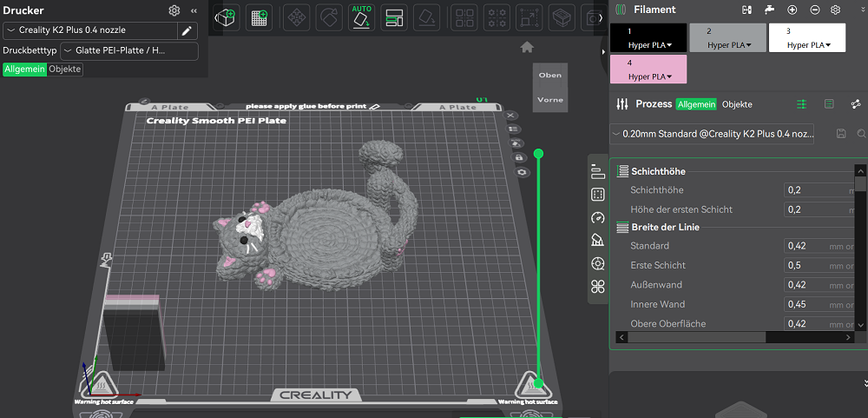Screen dimensions: 868x418
Task: Remove a filament with the minus icon
Action: click(x=814, y=10)
